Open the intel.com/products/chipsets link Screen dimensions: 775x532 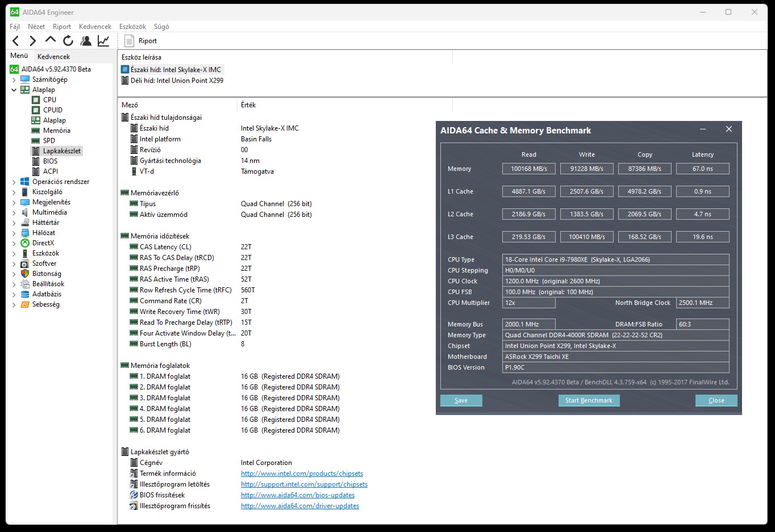(302, 474)
